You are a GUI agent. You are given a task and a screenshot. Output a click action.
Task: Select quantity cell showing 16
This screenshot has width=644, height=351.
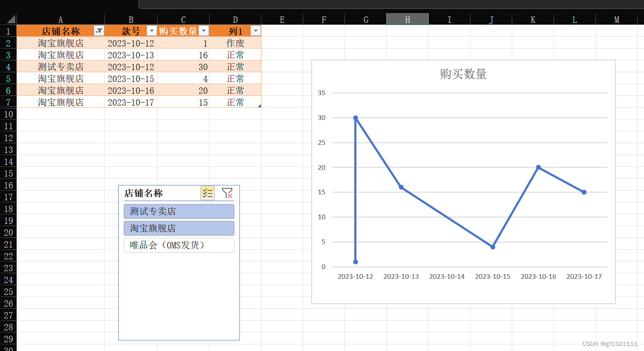[183, 55]
